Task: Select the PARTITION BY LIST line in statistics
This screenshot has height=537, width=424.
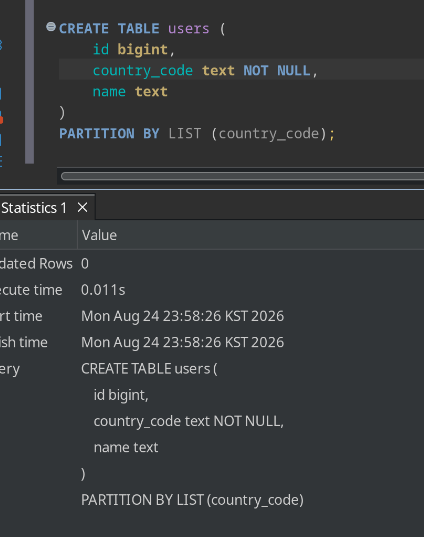Action: pos(192,500)
